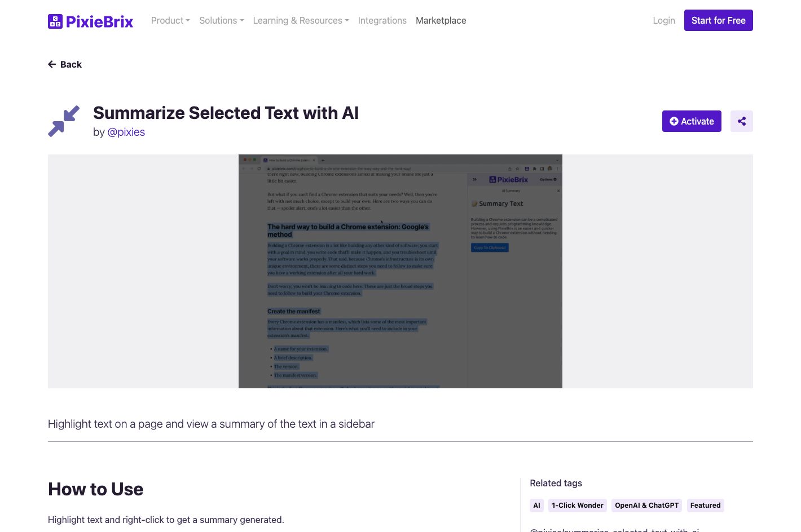Expand Learning & Resources menu
The height and width of the screenshot is (532, 801).
click(301, 21)
